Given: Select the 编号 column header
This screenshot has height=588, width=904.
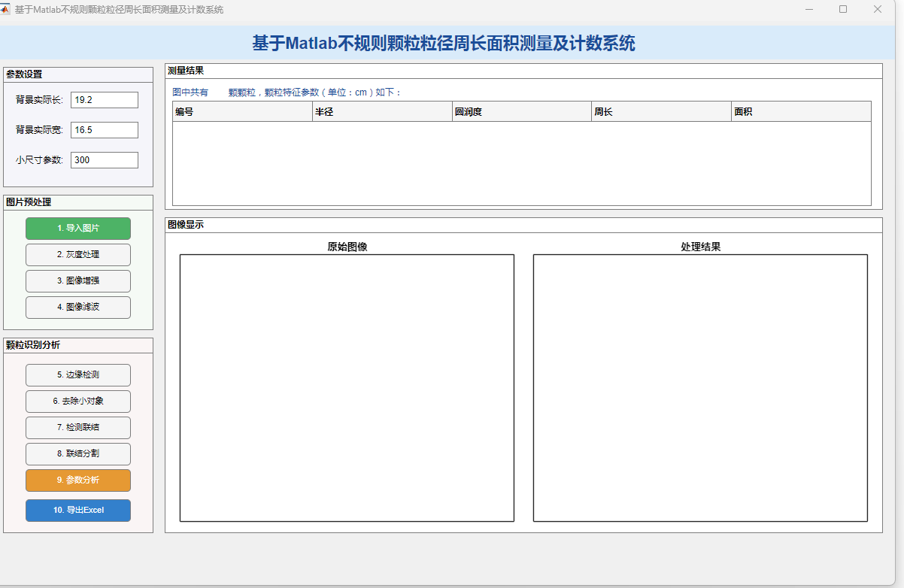Looking at the screenshot, I should tap(242, 112).
